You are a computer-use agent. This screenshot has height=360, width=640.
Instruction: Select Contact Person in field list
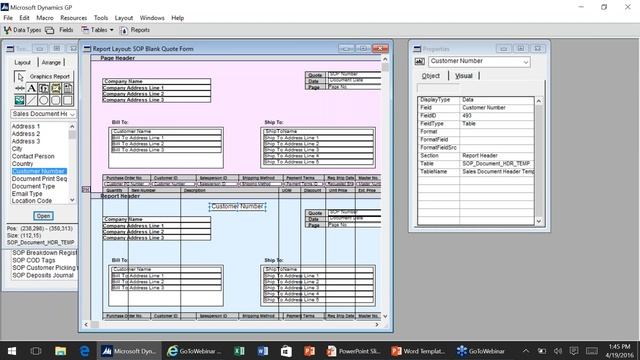(33, 156)
